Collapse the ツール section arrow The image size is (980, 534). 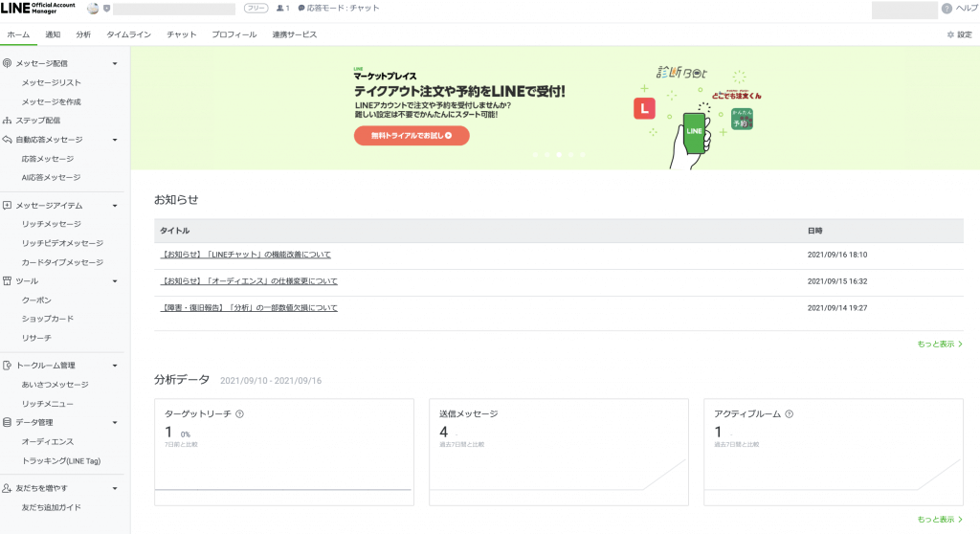pyautogui.click(x=115, y=280)
